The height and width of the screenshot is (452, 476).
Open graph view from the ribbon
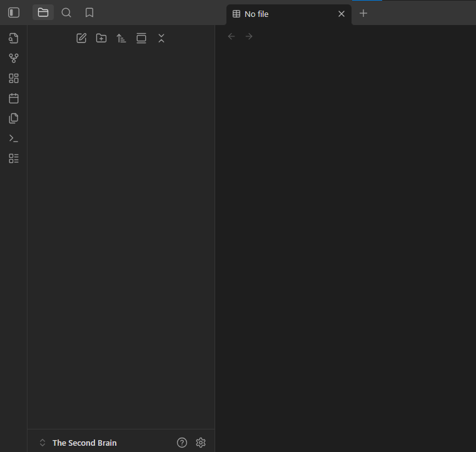(x=14, y=58)
